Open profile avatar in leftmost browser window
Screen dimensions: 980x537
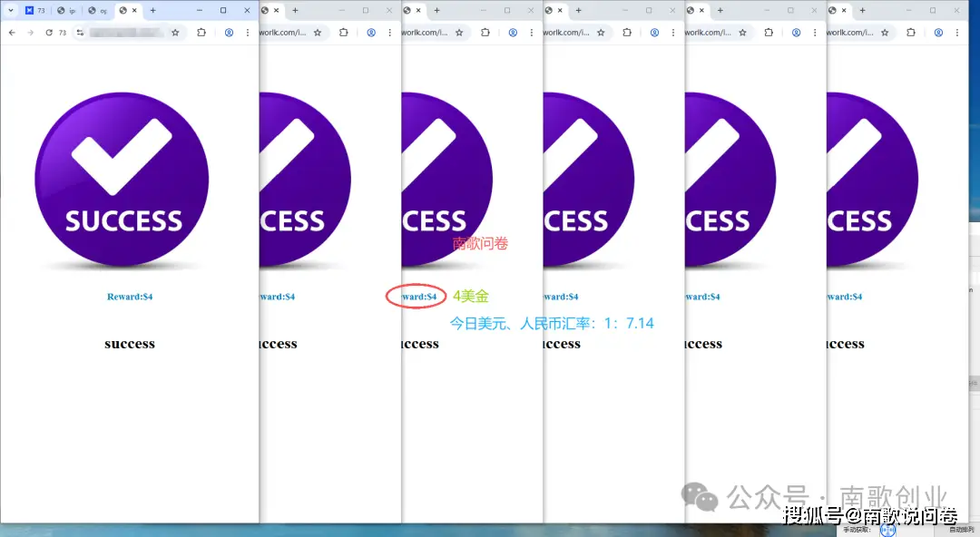tap(229, 33)
